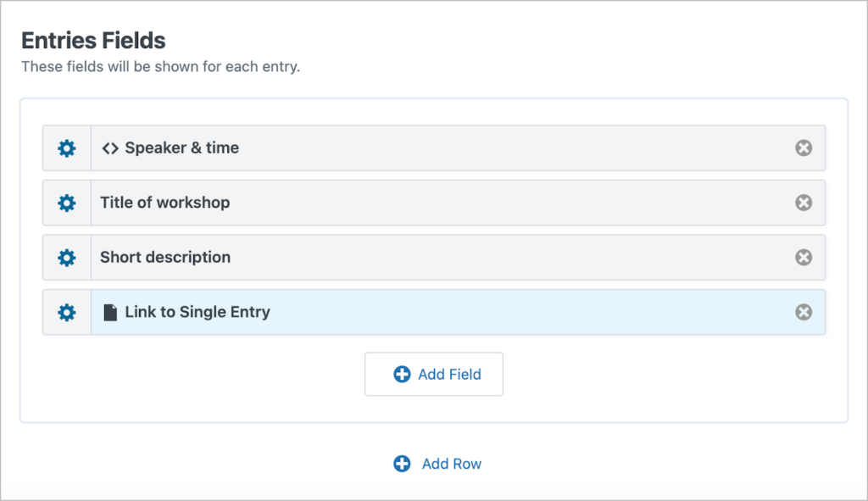868x501 pixels.
Task: Click the page icon on Link to Single Entry
Action: pyautogui.click(x=108, y=311)
